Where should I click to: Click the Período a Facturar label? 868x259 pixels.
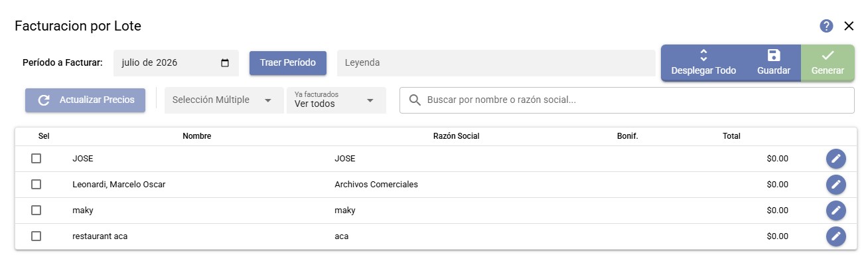(62, 63)
